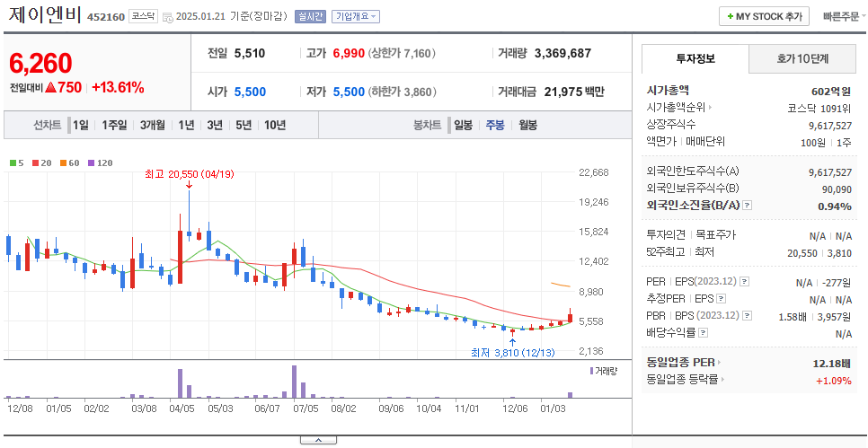Image resolution: width=868 pixels, height=448 pixels.
Task: Click the help icon next to 추정PER EPS
Action: (x=721, y=299)
